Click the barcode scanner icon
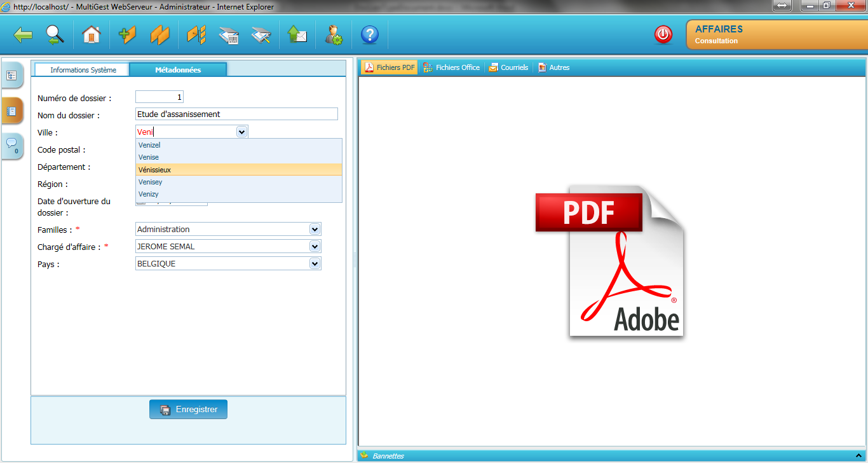This screenshot has height=463, width=868. (x=229, y=36)
